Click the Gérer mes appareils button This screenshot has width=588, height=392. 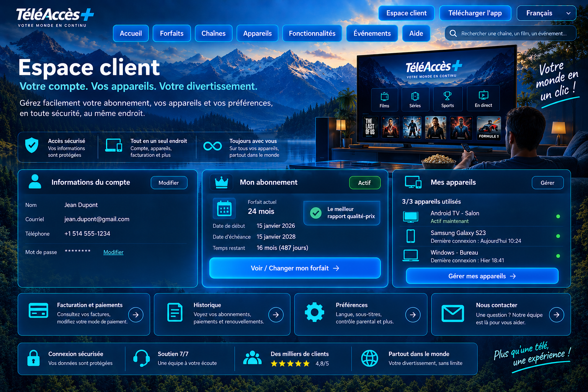point(482,276)
